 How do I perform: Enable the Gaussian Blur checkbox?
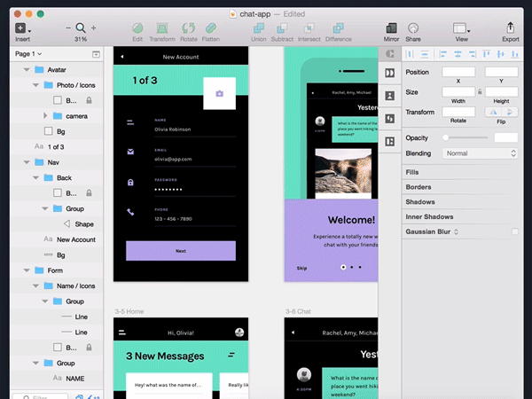click(514, 231)
